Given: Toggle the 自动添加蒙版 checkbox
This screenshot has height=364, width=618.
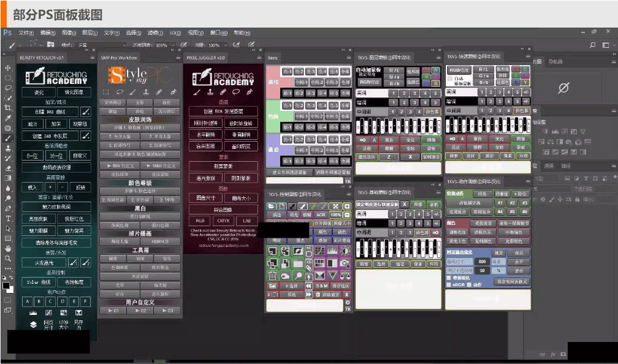Looking at the screenshot, I should click(450, 79).
